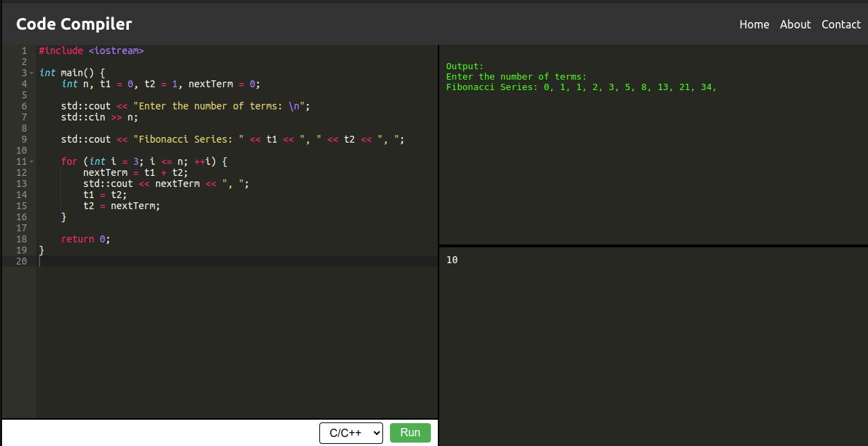Click line number 9 in gutter
Screen dimensions: 868x446
tap(24, 139)
